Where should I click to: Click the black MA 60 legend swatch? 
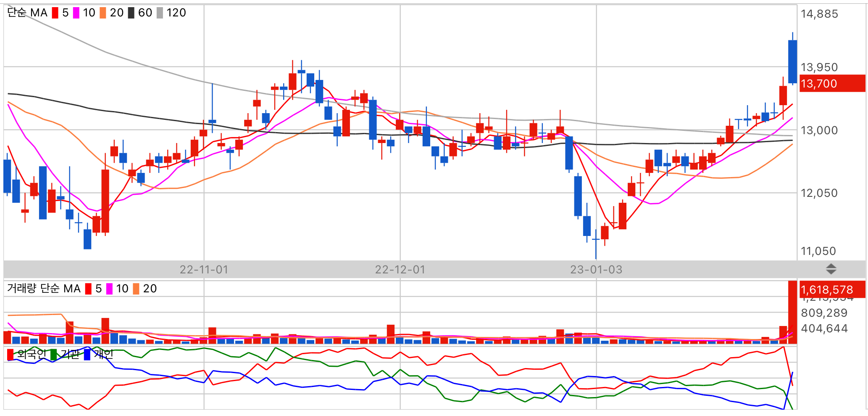[x=131, y=13]
